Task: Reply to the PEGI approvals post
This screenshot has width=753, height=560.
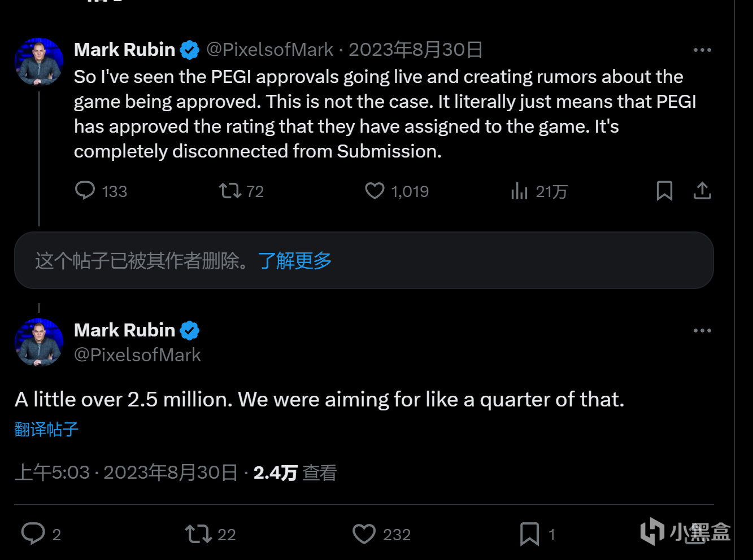Action: click(85, 191)
